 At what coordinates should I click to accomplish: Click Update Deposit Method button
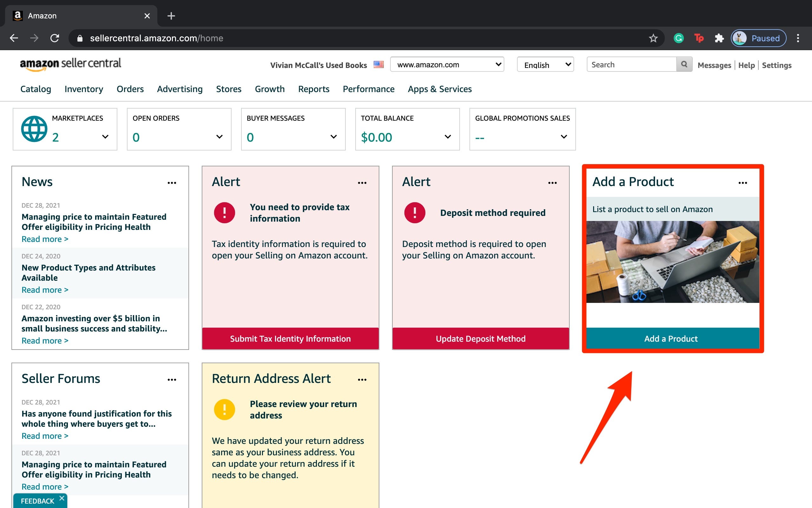481,338
